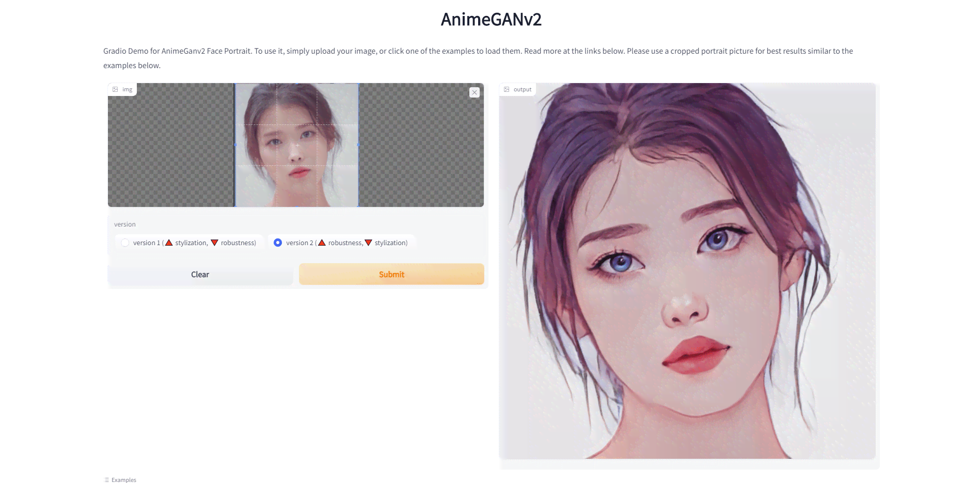
Task: Click the Submit button
Action: click(x=391, y=275)
